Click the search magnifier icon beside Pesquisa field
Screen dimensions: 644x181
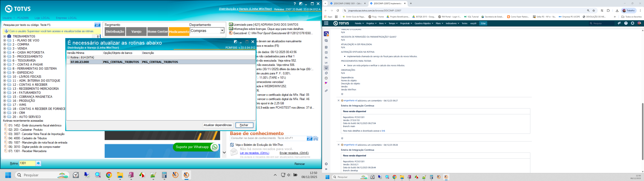[97, 25]
